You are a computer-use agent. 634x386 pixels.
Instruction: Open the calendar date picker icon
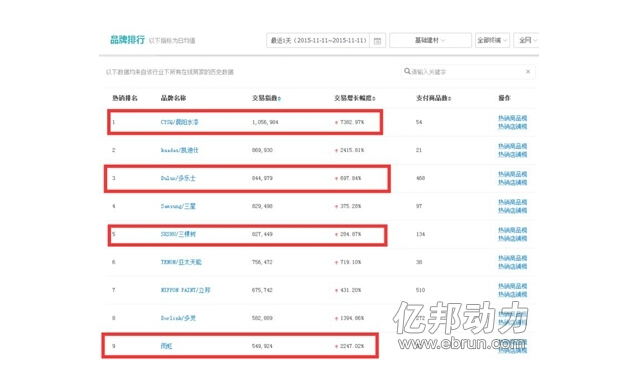point(377,40)
